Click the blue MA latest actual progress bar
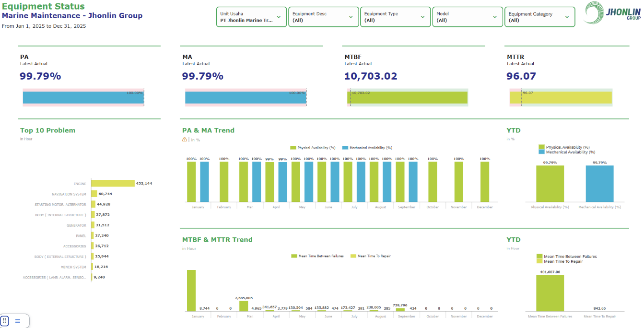The height and width of the screenshot is (328, 644). coord(246,97)
